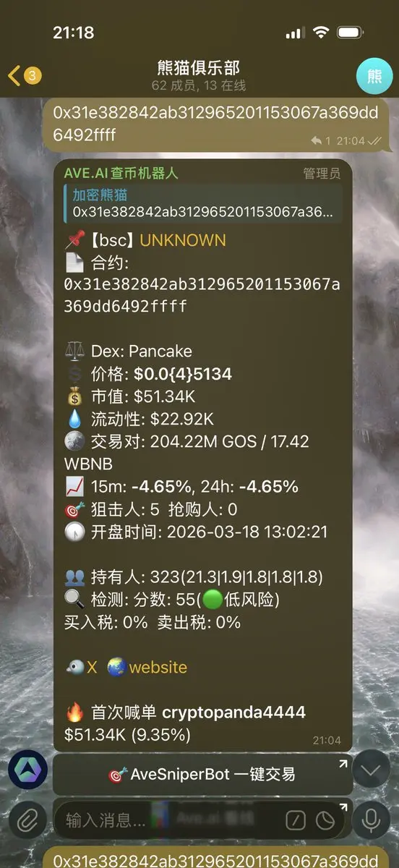The height and width of the screenshot is (868, 399).
Task: Tap the AVE.AI bot avatar
Action: (27, 771)
